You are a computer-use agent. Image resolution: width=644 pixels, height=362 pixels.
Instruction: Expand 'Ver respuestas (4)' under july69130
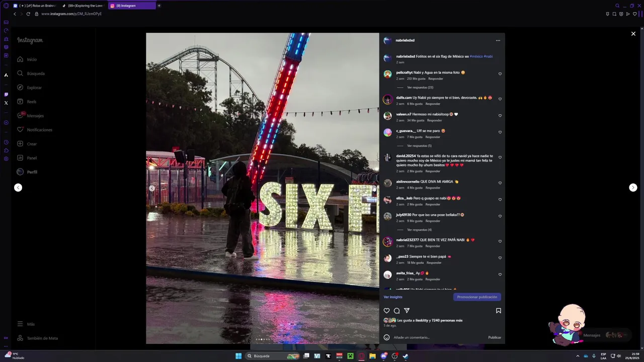point(419,230)
